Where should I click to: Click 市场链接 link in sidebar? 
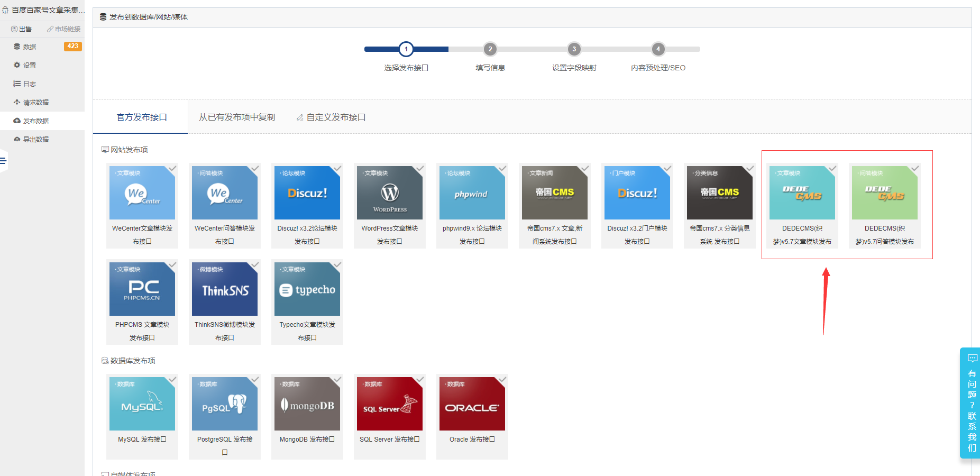tap(64, 29)
